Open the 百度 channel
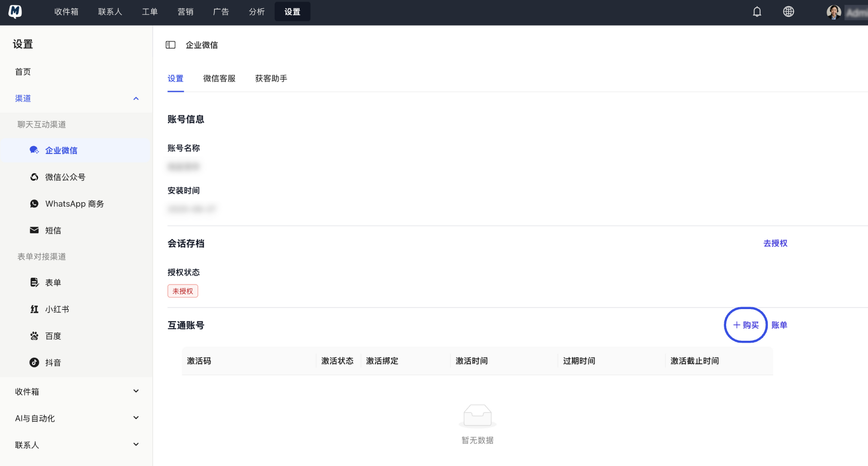 (53, 336)
